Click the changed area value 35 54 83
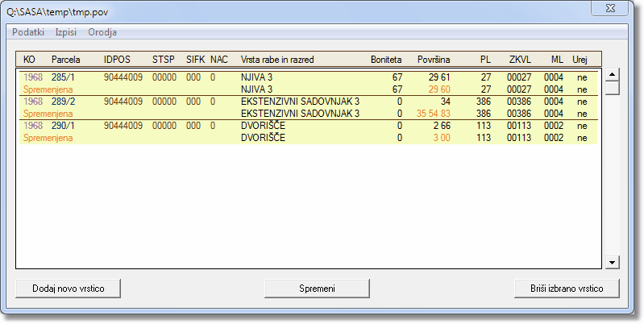This screenshot has height=324, width=644. pos(433,114)
